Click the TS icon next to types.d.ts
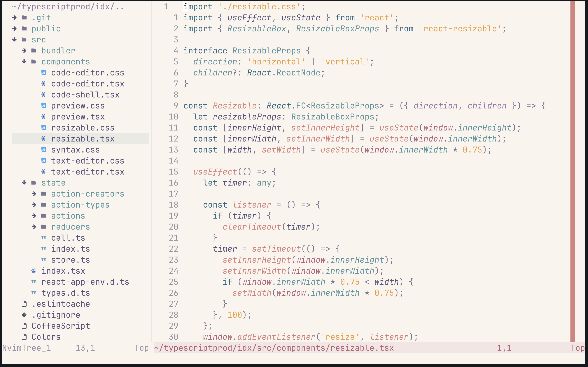Image resolution: width=588 pixels, height=367 pixels. point(34,293)
